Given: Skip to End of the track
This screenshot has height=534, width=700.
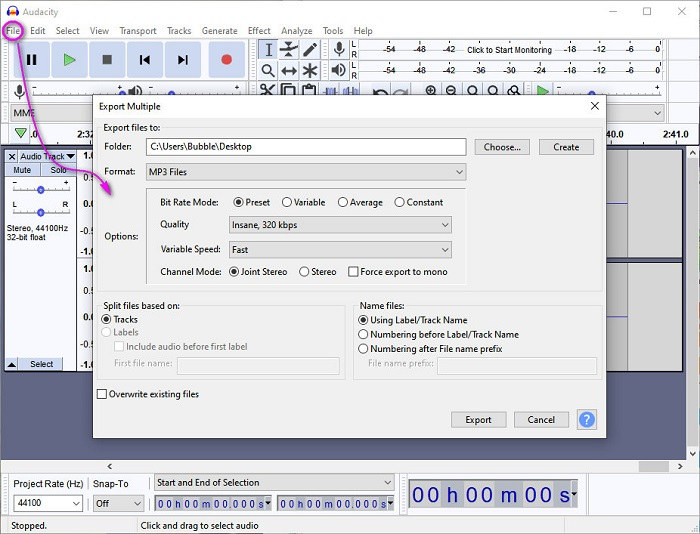Looking at the screenshot, I should 183,59.
